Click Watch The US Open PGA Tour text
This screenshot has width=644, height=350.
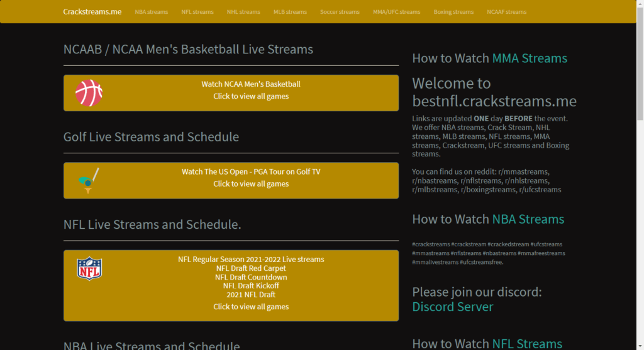[251, 172]
